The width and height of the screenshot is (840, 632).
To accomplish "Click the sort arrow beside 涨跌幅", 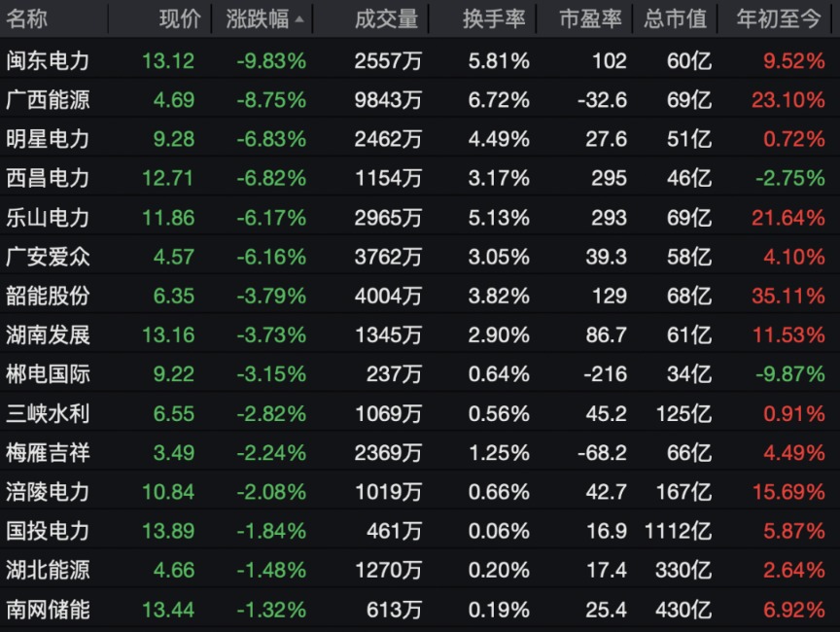I will (298, 19).
